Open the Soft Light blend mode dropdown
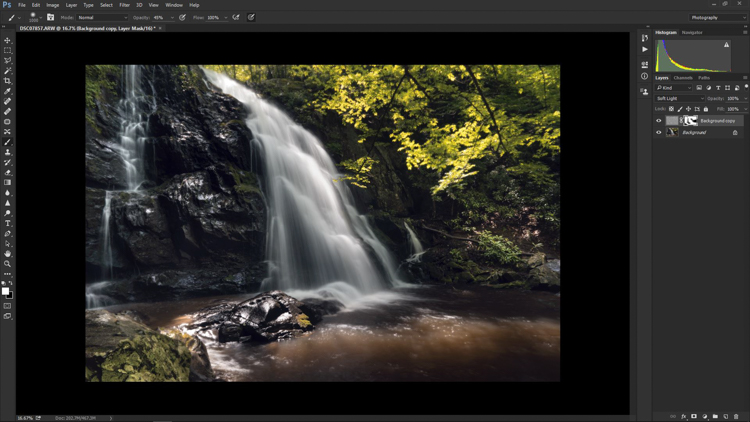Viewport: 750px width, 422px height. pyautogui.click(x=679, y=99)
